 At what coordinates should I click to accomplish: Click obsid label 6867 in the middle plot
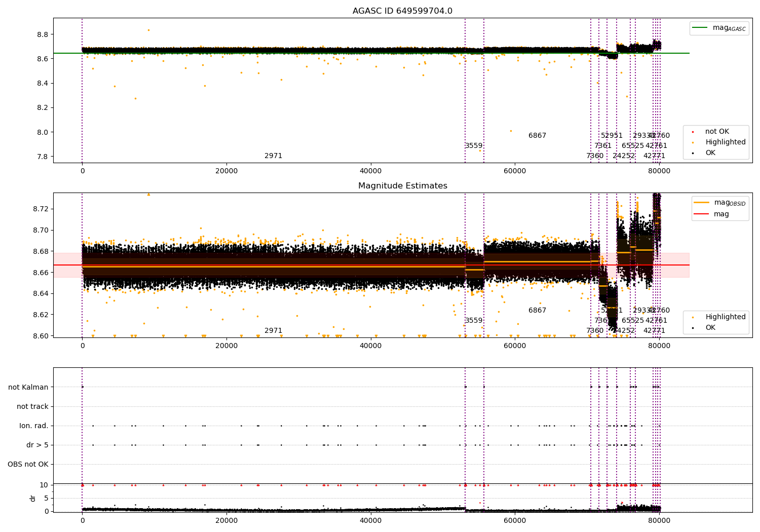pos(537,311)
